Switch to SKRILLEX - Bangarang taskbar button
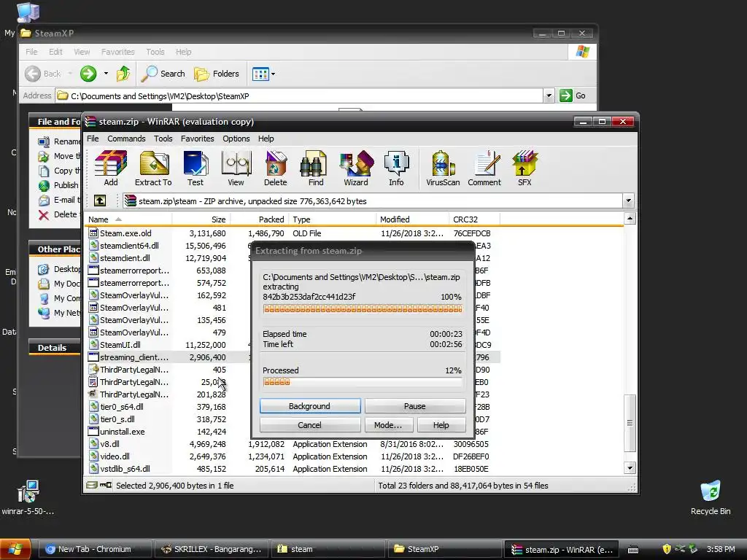The image size is (747, 560). [211, 549]
